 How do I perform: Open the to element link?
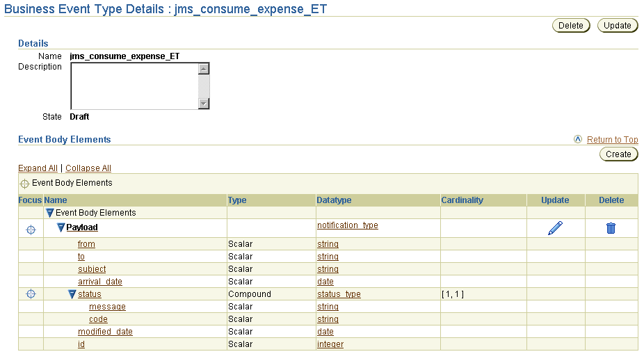click(81, 257)
